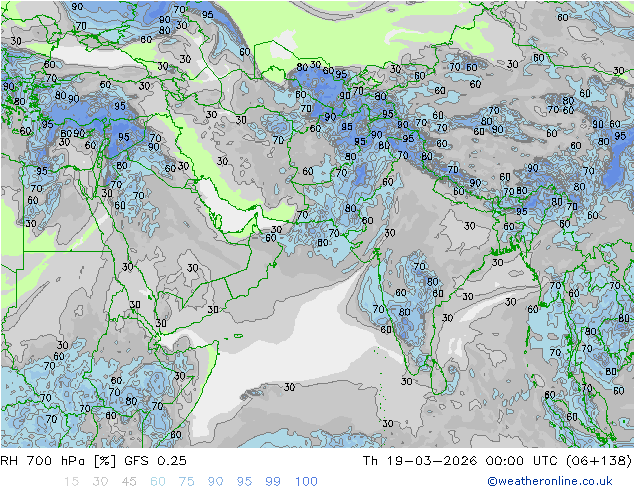The width and height of the screenshot is (634, 490).
Task: Click the 'GFS 0.25' model label
Action: (x=155, y=460)
